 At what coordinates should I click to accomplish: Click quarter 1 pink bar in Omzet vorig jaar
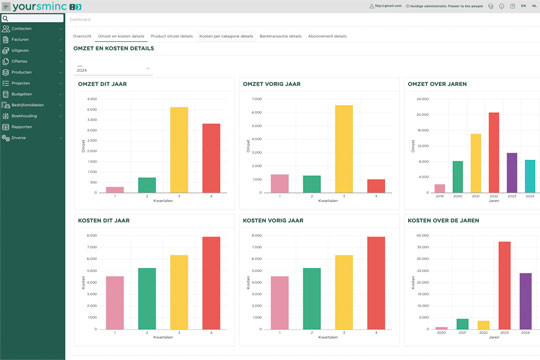click(280, 184)
